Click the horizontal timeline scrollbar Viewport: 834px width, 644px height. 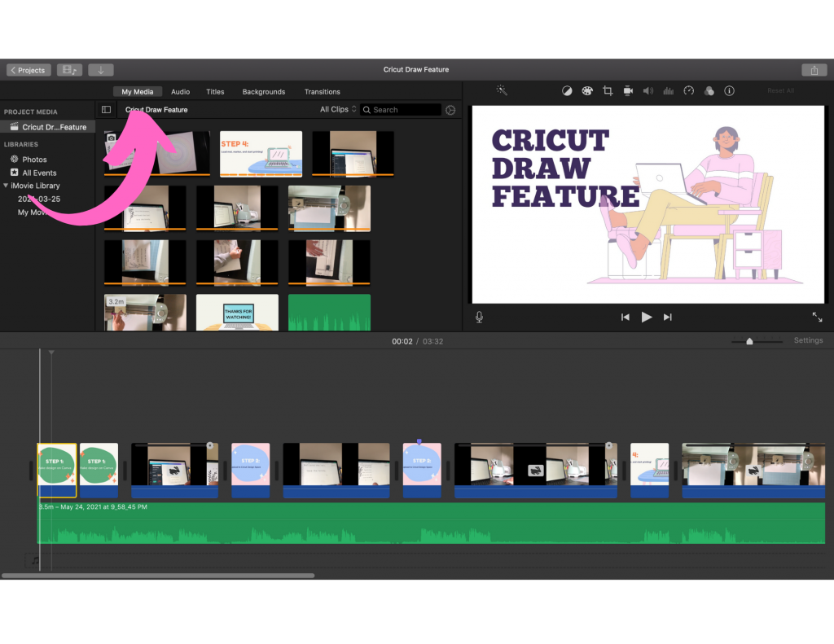(158, 576)
